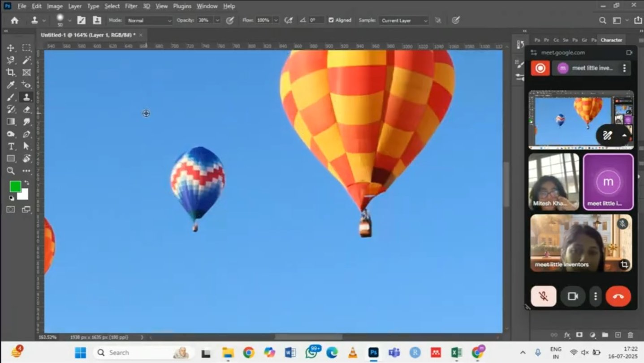This screenshot has width=644, height=363.
Task: Open the blending Mode dropdown
Action: click(149, 21)
